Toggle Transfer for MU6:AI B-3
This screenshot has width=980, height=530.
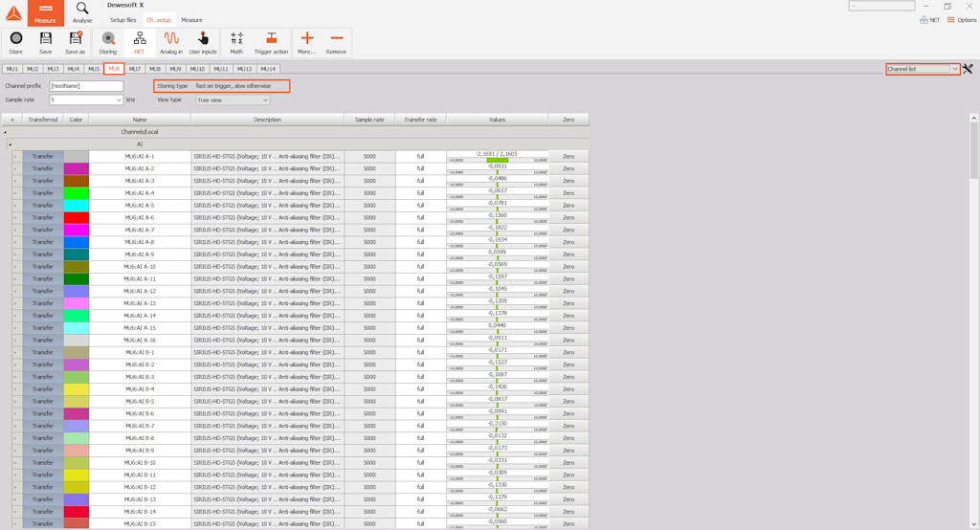42,377
